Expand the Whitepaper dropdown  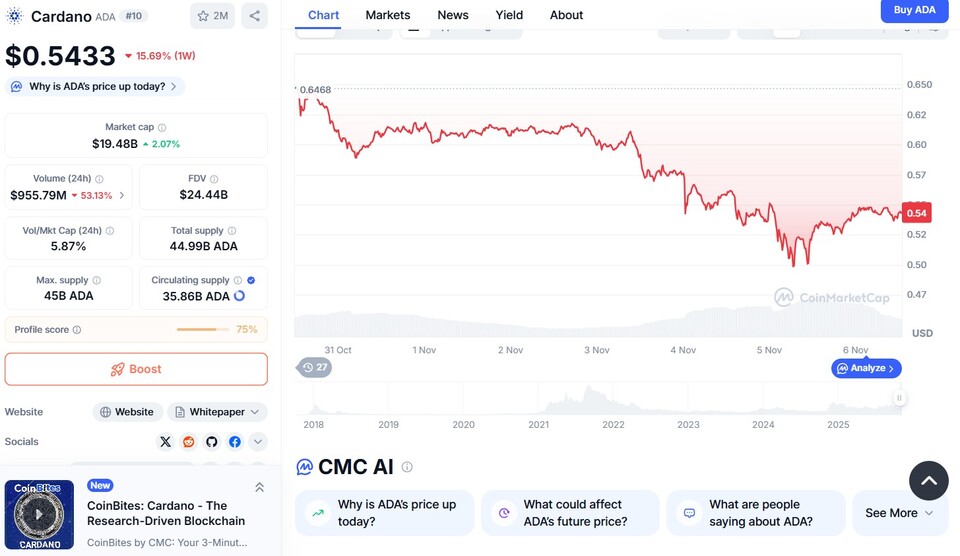pyautogui.click(x=218, y=412)
